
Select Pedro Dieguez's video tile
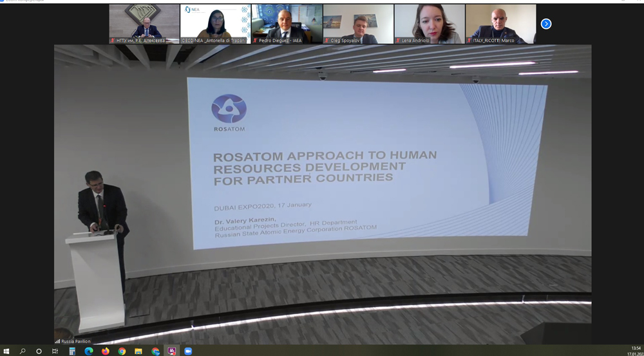point(287,24)
